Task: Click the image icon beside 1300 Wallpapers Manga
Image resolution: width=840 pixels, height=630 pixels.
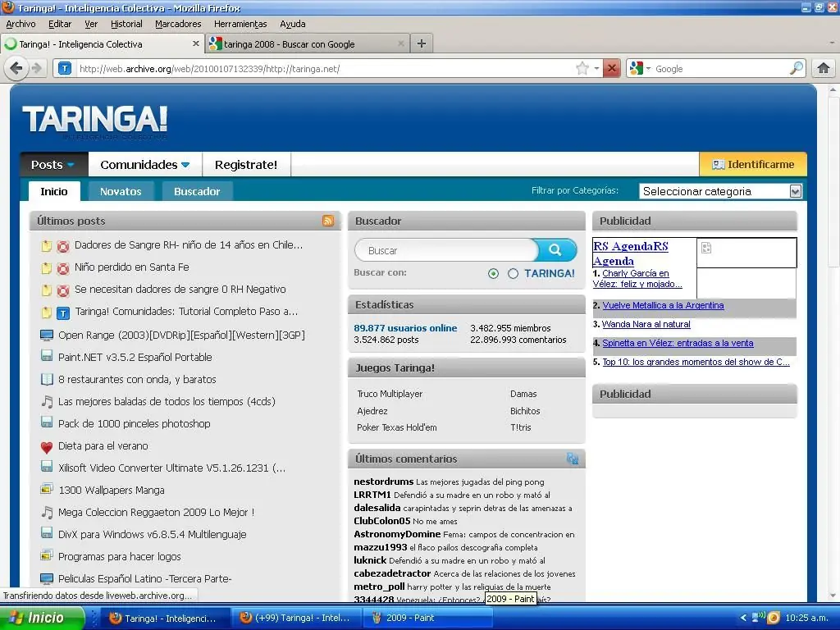Action: coord(47,489)
